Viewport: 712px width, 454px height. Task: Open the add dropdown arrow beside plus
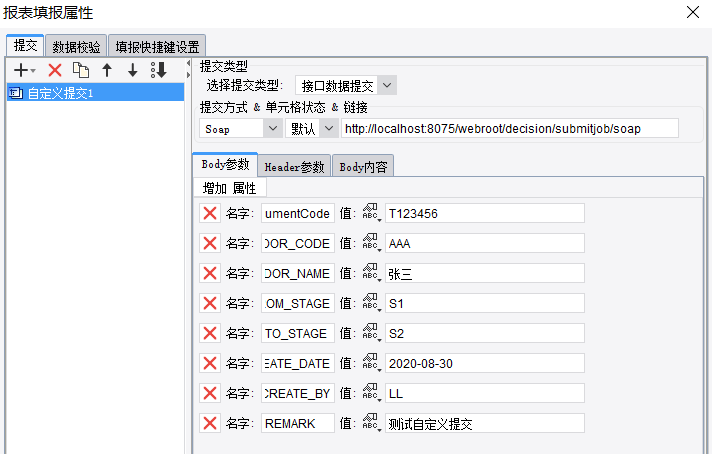33,71
